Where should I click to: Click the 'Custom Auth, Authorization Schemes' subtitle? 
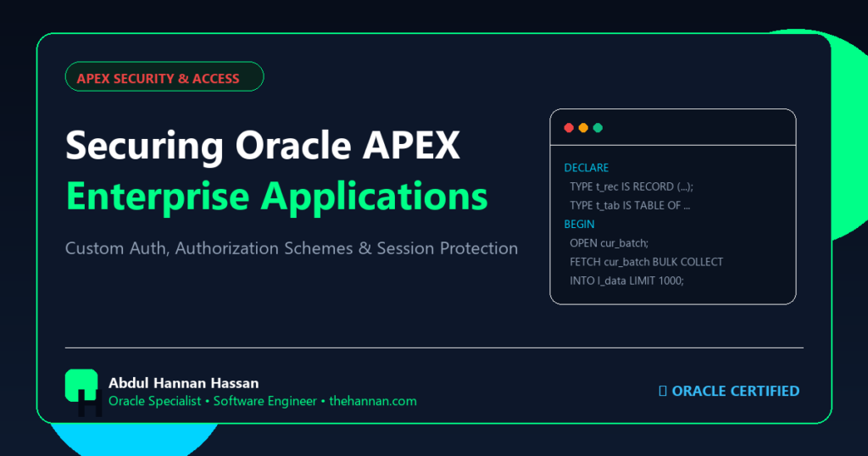[292, 248]
